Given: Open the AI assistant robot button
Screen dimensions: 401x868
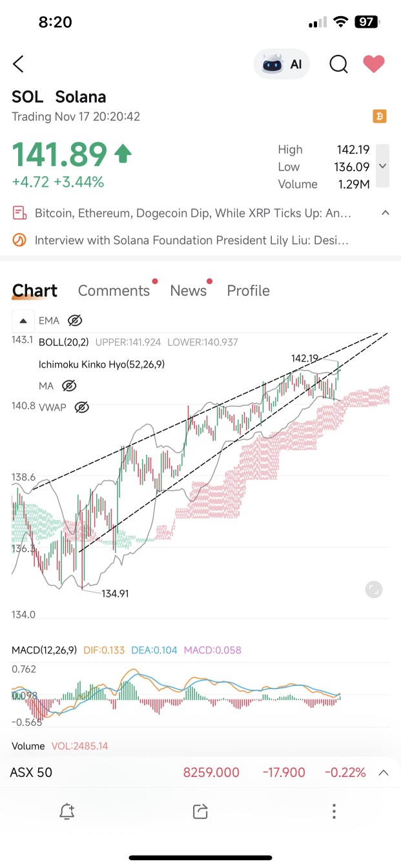Looking at the screenshot, I should pos(282,64).
